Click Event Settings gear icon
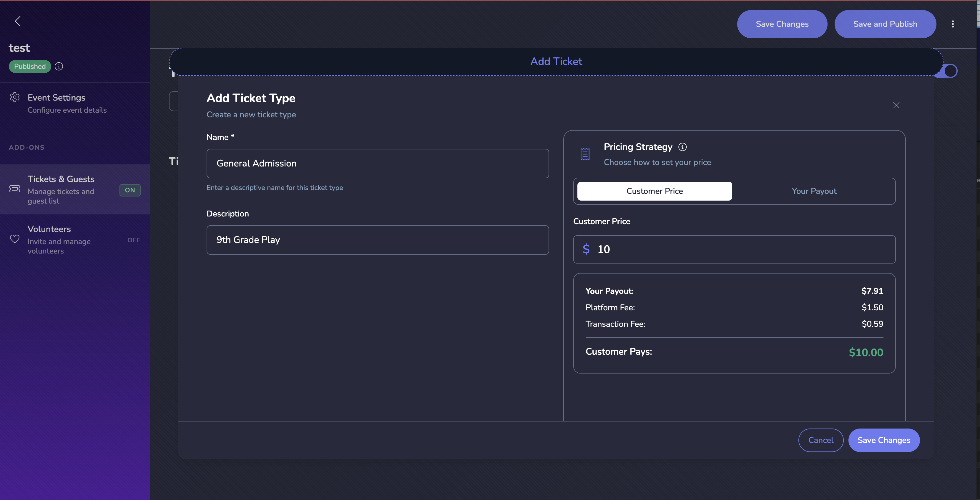 tap(14, 97)
